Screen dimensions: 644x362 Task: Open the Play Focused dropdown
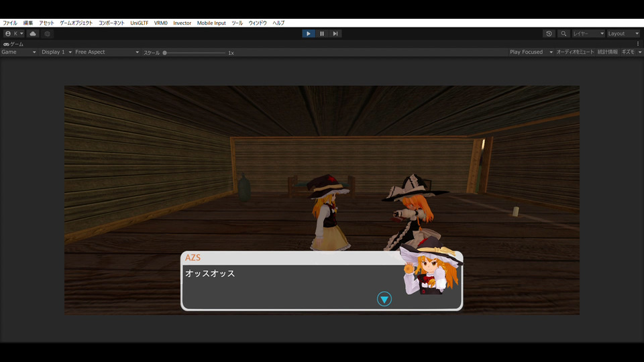tap(531, 52)
